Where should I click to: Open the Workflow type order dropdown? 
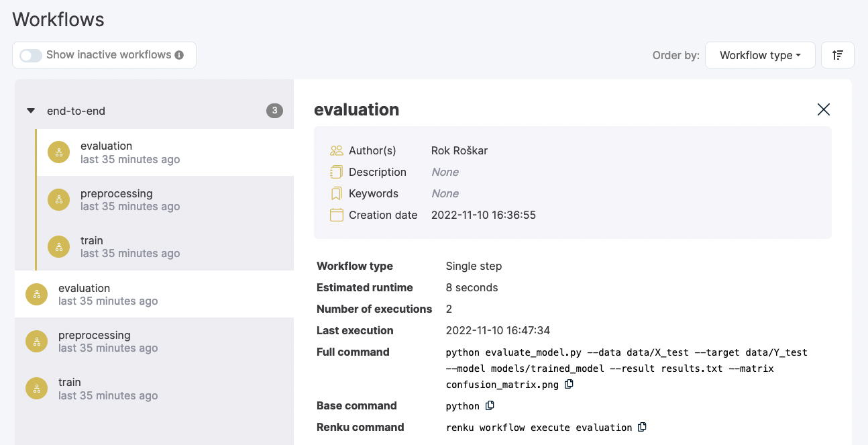click(x=760, y=55)
